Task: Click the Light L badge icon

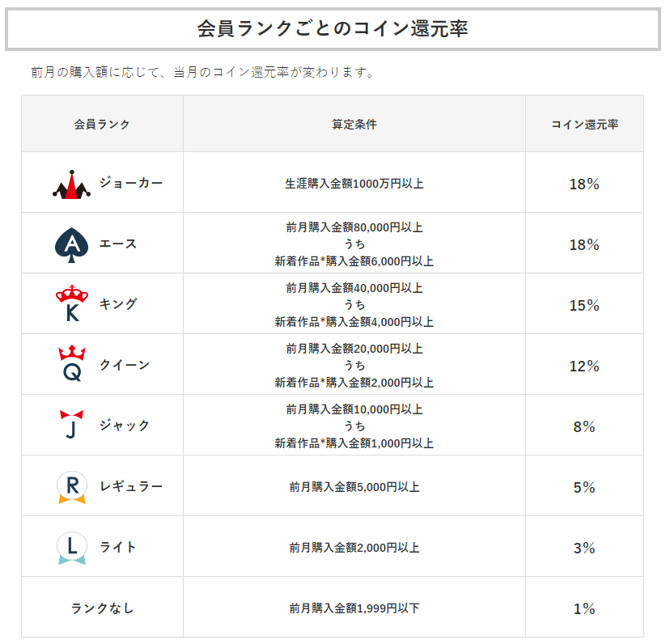Action: point(72,548)
